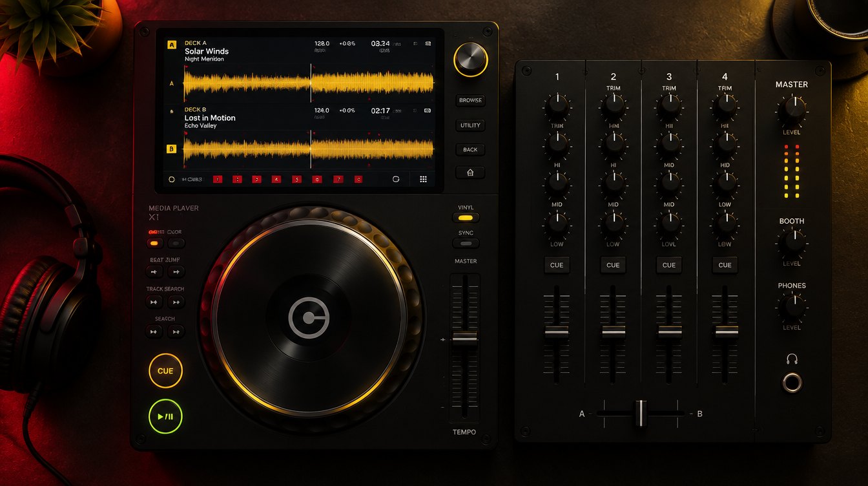This screenshot has height=486, width=868.
Task: Click the Search rewind button
Action: point(154,332)
